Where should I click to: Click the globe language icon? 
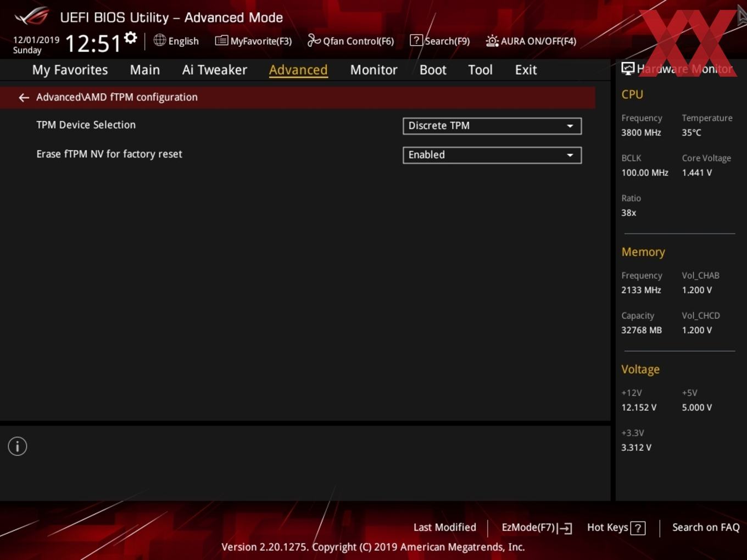[x=159, y=40]
